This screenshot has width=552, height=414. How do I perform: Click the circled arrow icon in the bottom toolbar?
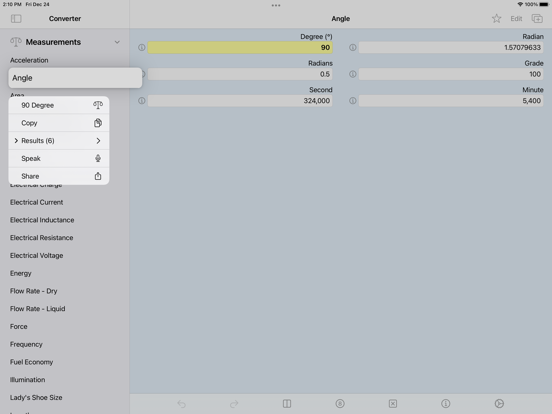pyautogui.click(x=499, y=403)
